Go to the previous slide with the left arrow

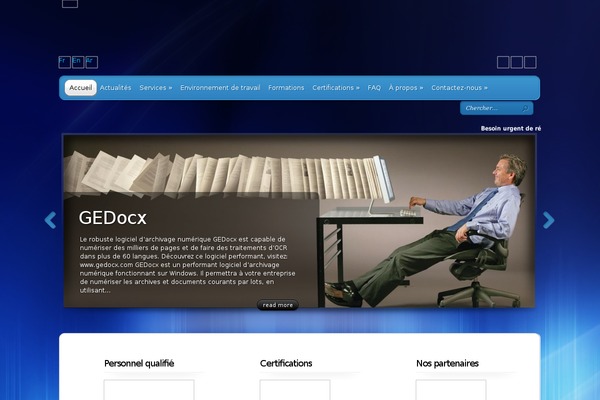(x=50, y=220)
